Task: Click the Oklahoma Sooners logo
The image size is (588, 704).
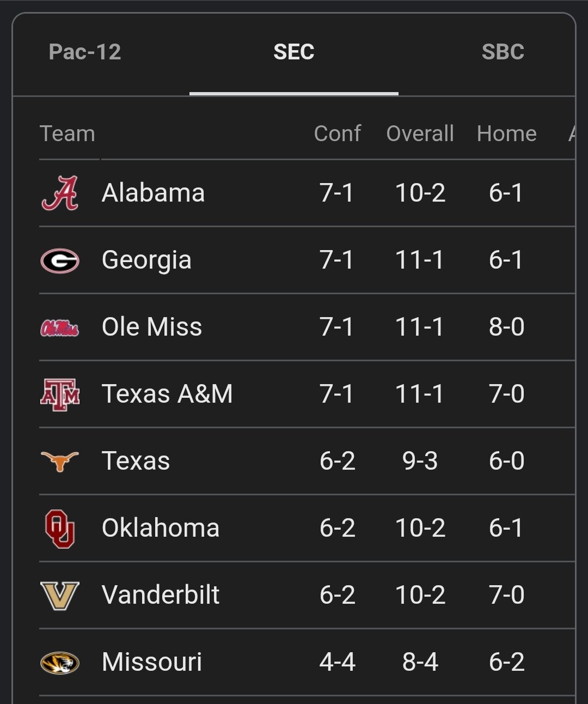Action: coord(60,528)
